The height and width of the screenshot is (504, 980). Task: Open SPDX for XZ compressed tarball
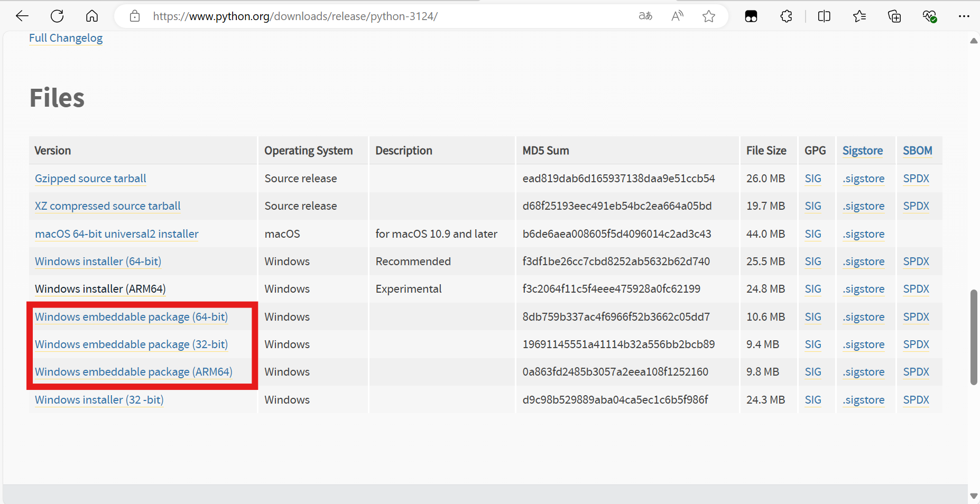pyautogui.click(x=916, y=206)
